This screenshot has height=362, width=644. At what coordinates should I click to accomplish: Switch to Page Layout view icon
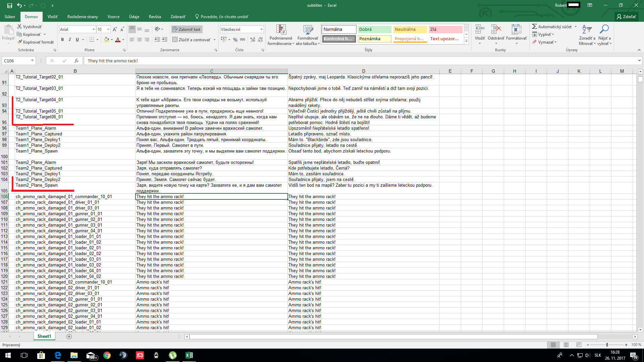click(566, 345)
